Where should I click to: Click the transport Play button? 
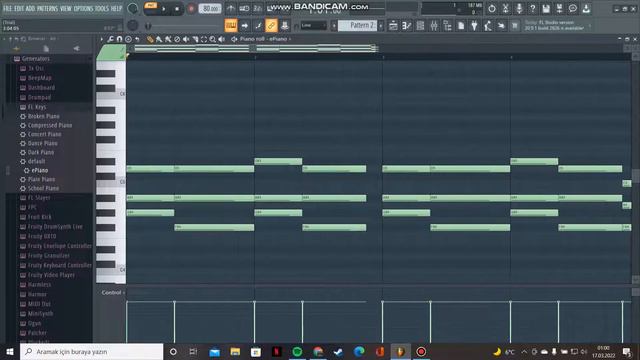(x=164, y=9)
